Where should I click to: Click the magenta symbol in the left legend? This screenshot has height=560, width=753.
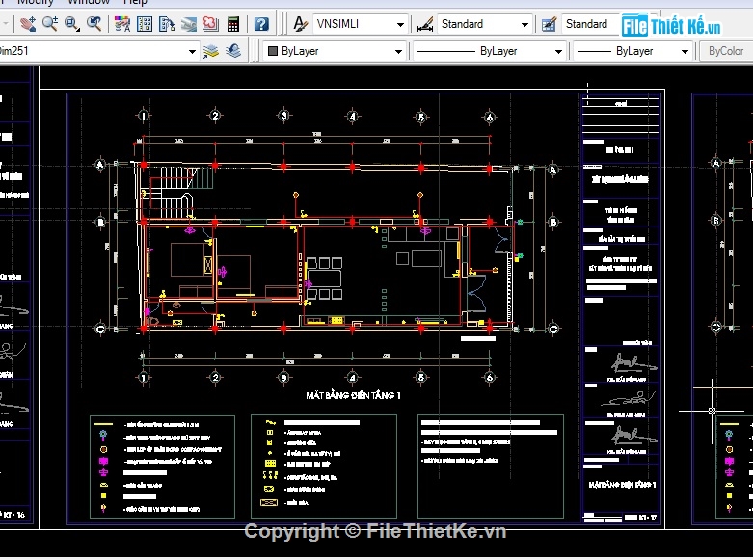[x=103, y=461]
